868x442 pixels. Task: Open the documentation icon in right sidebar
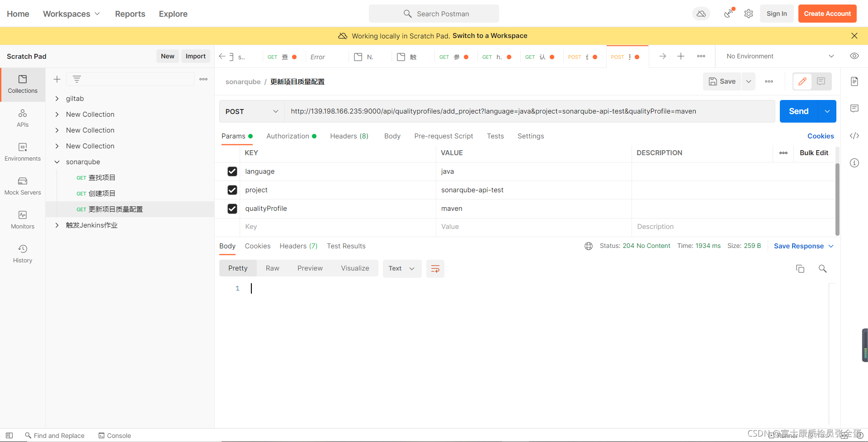[854, 81]
